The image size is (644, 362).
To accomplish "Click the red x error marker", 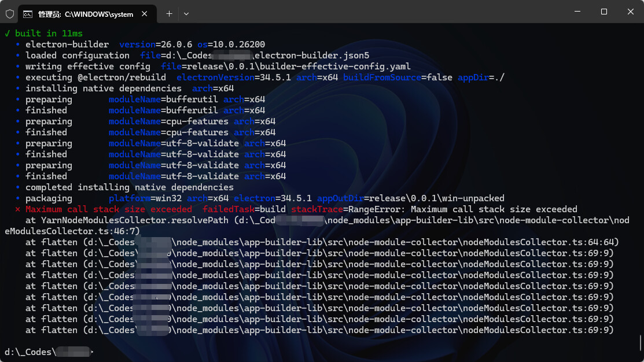I will [18, 209].
